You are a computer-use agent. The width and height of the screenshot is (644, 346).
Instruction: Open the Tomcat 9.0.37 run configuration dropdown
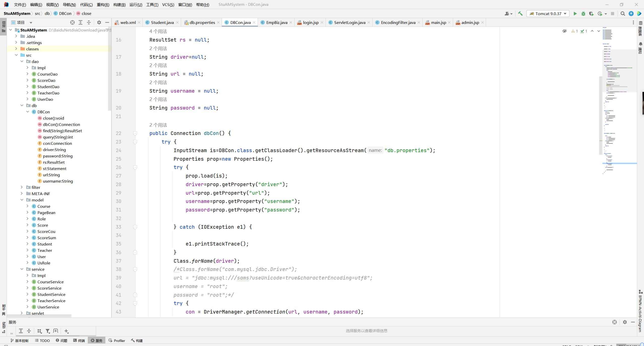point(548,14)
